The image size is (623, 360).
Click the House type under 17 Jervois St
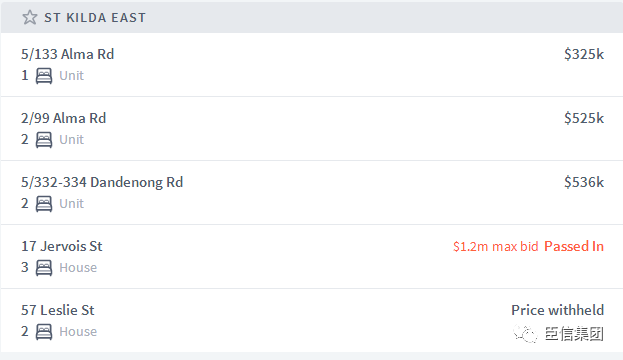78,267
